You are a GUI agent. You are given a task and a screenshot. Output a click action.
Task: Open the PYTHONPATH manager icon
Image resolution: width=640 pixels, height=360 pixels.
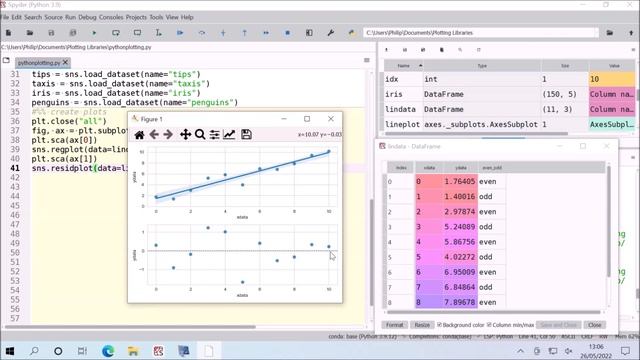tap(351, 33)
